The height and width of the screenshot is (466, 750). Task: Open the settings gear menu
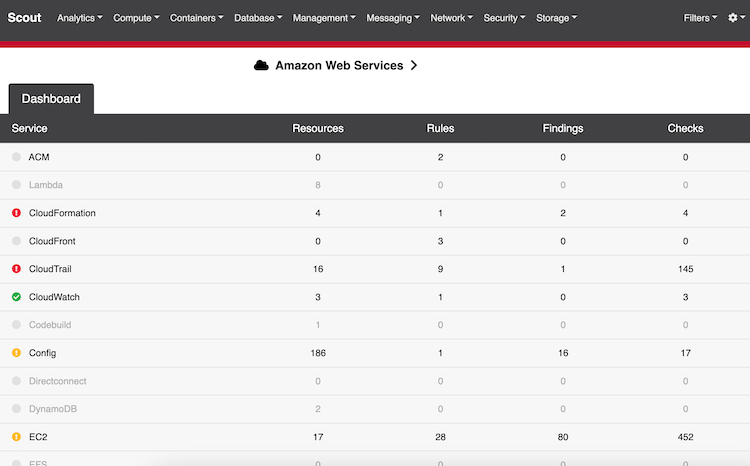tap(736, 18)
